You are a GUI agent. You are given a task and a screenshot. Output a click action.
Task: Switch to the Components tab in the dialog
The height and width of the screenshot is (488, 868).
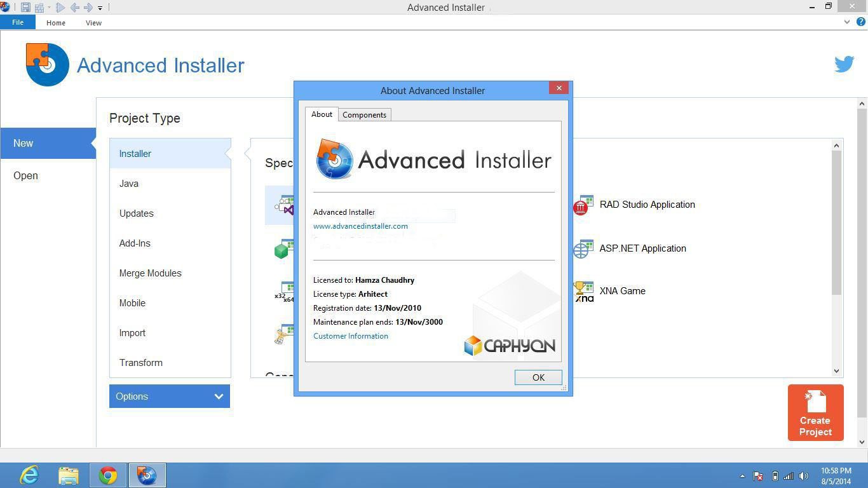tap(364, 115)
